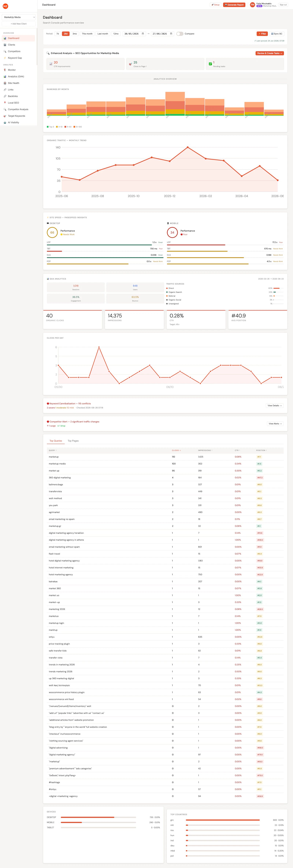Click the Close to Page 1 target icon
The width and height of the screenshot is (293, 868).
(x=131, y=64)
